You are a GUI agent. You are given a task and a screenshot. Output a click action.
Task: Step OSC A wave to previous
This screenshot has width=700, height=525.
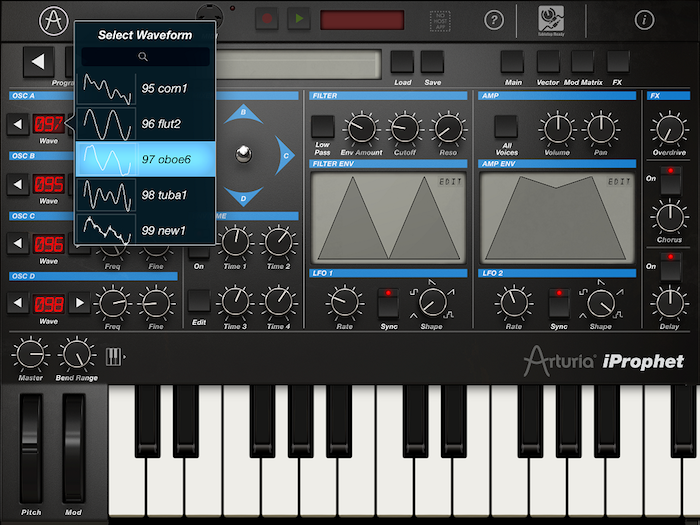(x=18, y=124)
